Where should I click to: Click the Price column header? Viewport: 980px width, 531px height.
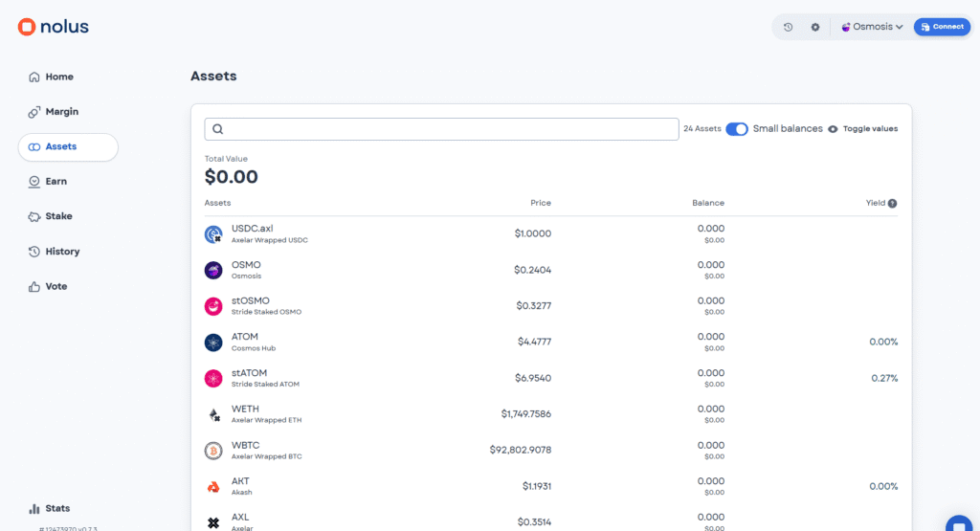[x=541, y=203]
